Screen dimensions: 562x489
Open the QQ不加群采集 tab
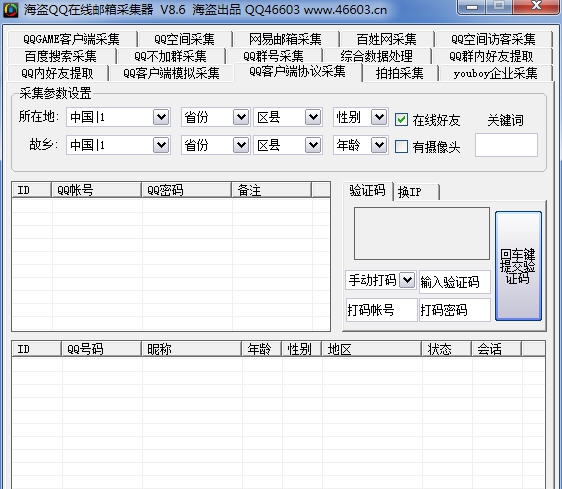[170, 56]
